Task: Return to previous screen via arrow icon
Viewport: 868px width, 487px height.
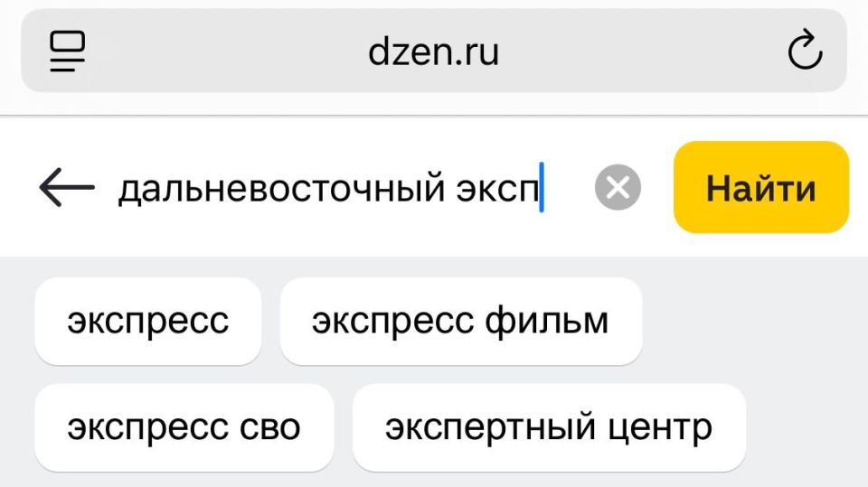Action: (67, 188)
